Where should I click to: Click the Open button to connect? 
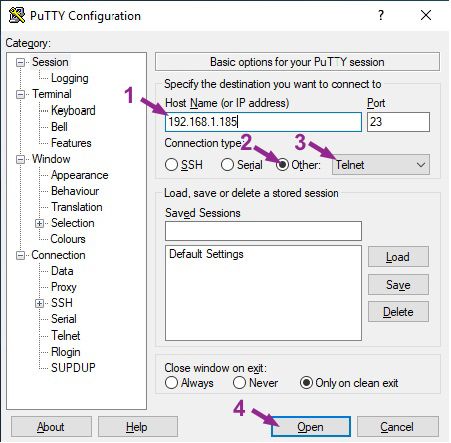click(311, 427)
